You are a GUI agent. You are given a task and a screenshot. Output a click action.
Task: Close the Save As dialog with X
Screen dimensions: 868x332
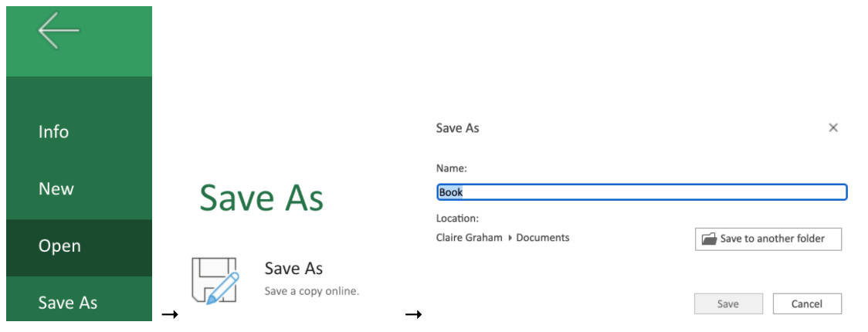pos(833,128)
